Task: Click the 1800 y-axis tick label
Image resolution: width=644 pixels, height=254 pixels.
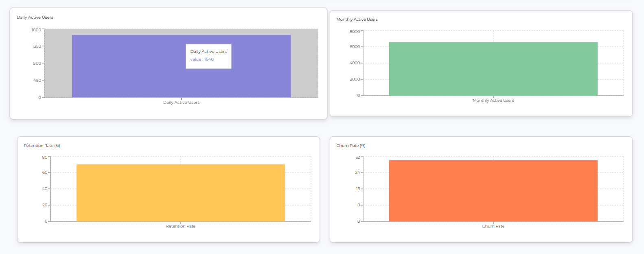Action: pos(36,30)
